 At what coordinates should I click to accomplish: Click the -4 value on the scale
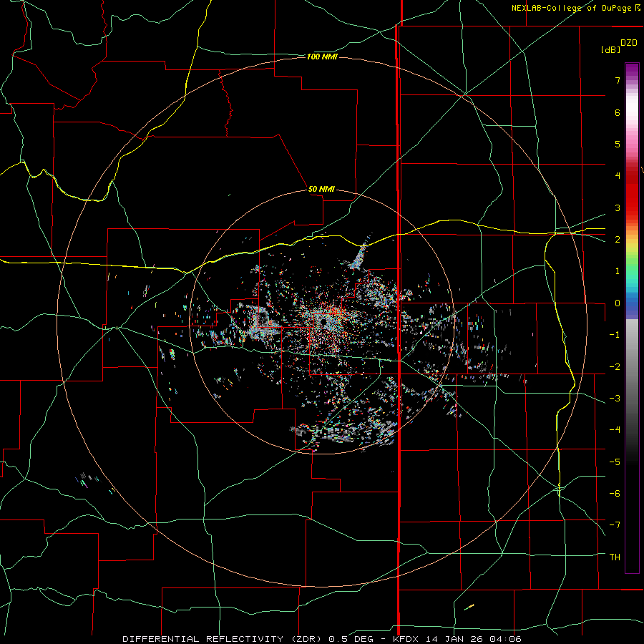click(x=615, y=430)
